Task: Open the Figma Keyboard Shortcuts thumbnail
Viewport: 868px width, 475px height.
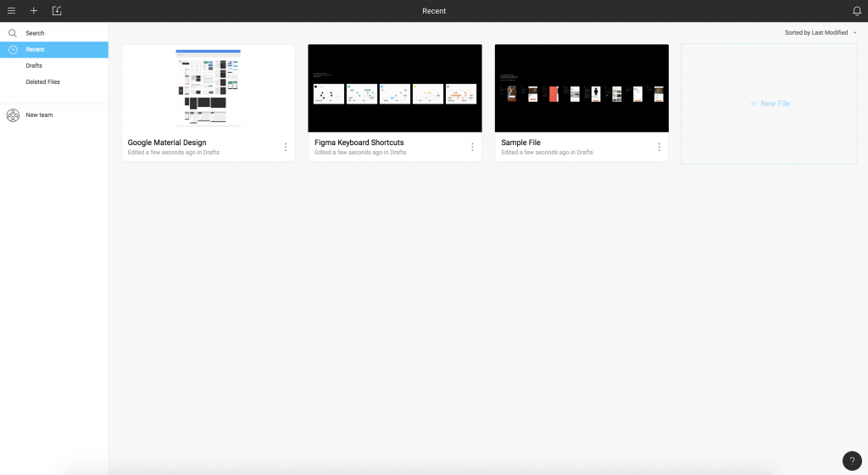Action: click(x=395, y=88)
